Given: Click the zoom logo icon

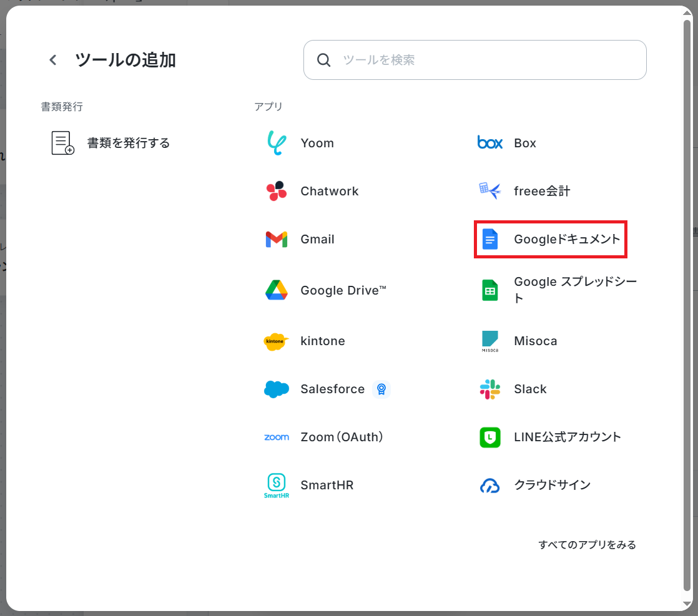Looking at the screenshot, I should [277, 437].
